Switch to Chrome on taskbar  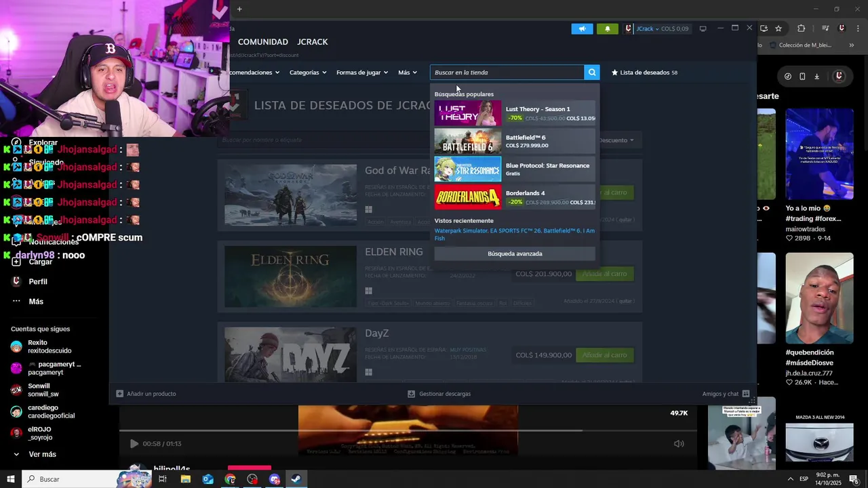click(231, 479)
